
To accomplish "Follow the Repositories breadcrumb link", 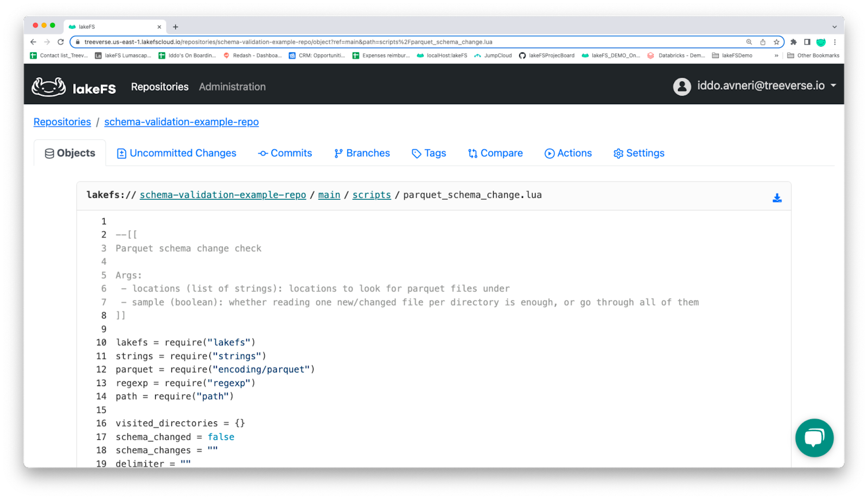I will pyautogui.click(x=62, y=122).
